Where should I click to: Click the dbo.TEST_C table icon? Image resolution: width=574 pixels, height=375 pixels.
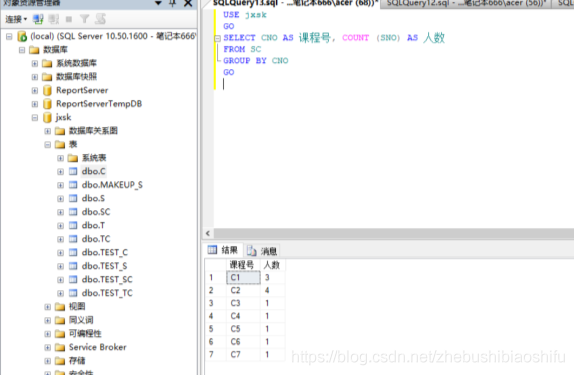(73, 252)
